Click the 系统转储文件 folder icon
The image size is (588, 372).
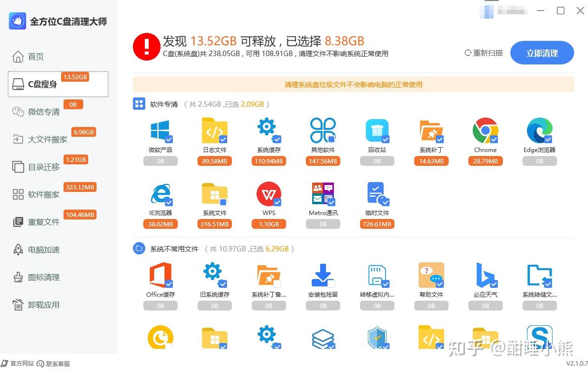coord(540,276)
